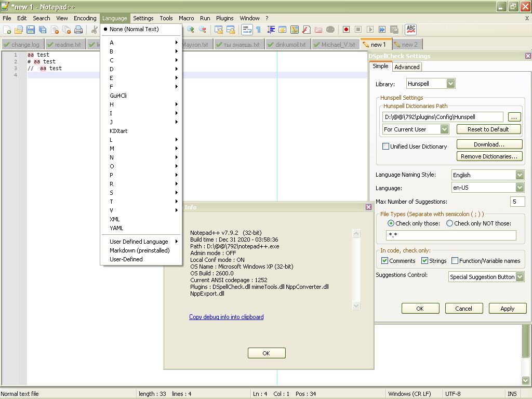Open the Language en-US dropdown
The width and height of the screenshot is (532, 399).
(520, 187)
